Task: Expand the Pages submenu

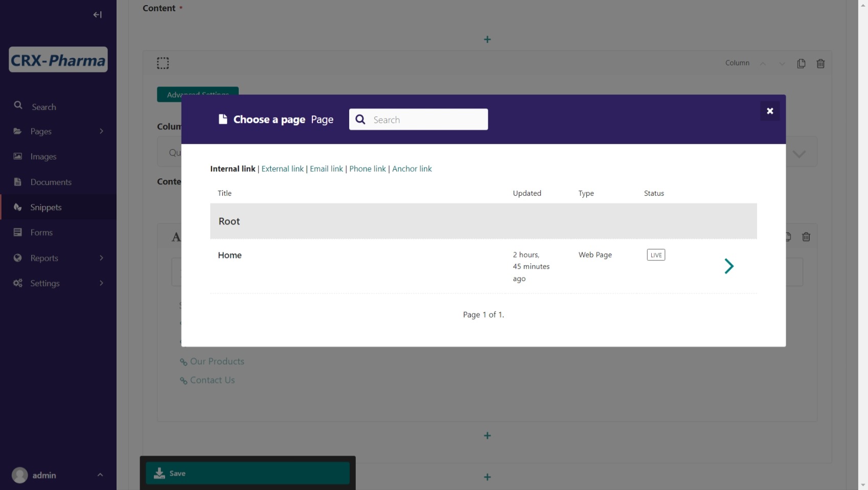Action: pyautogui.click(x=101, y=131)
